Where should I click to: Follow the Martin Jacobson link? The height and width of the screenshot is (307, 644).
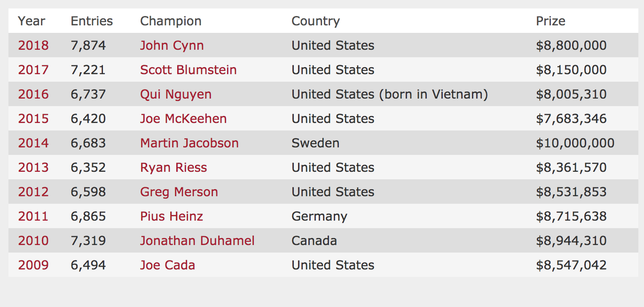tap(189, 143)
